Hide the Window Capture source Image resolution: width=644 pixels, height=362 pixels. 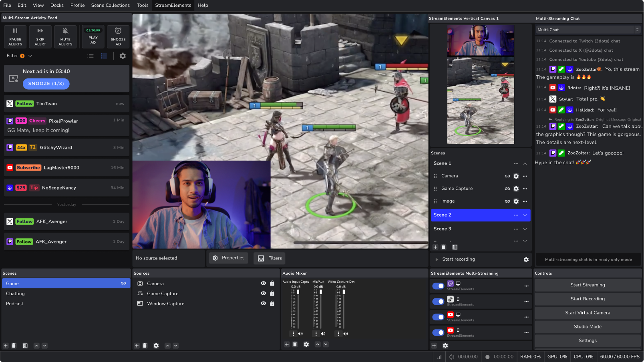(x=263, y=304)
